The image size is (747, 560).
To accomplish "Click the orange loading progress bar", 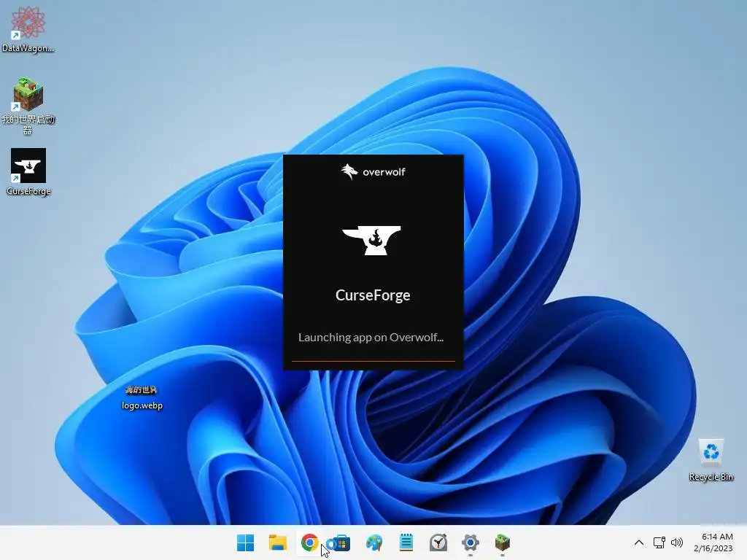I will 373,361.
